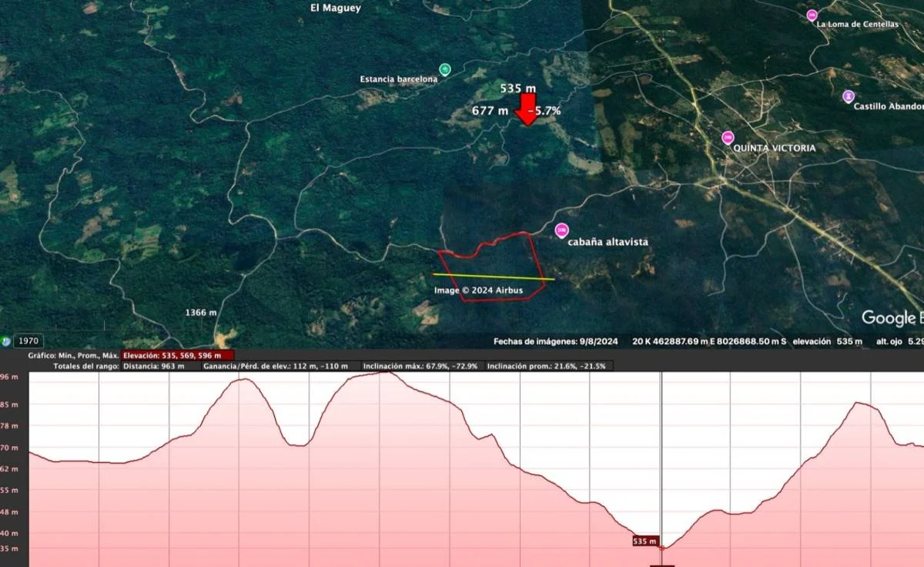Screen dimensions: 924x567
Task: Click the Ganancia/Pérd. de elev. statistic
Action: [x=279, y=366]
